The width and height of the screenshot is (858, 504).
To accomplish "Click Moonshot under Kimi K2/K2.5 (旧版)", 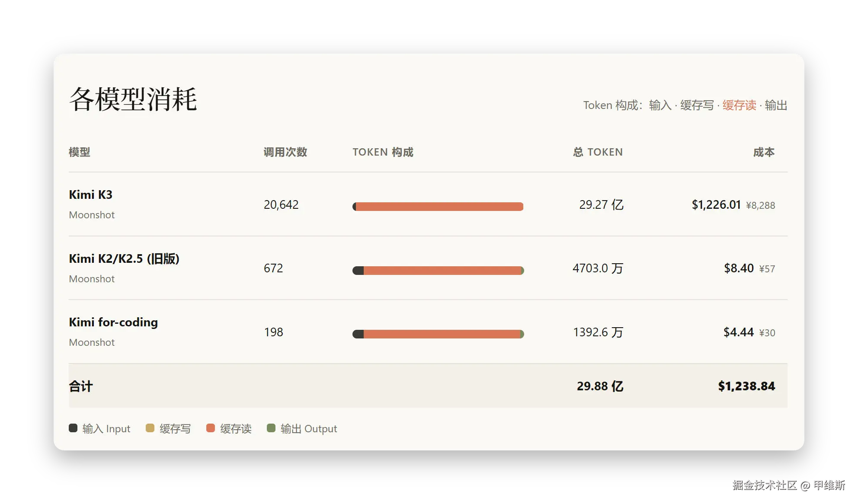I will point(92,279).
